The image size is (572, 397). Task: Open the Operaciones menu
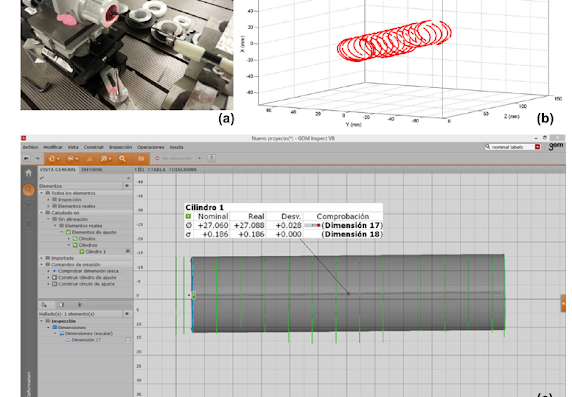click(x=151, y=147)
